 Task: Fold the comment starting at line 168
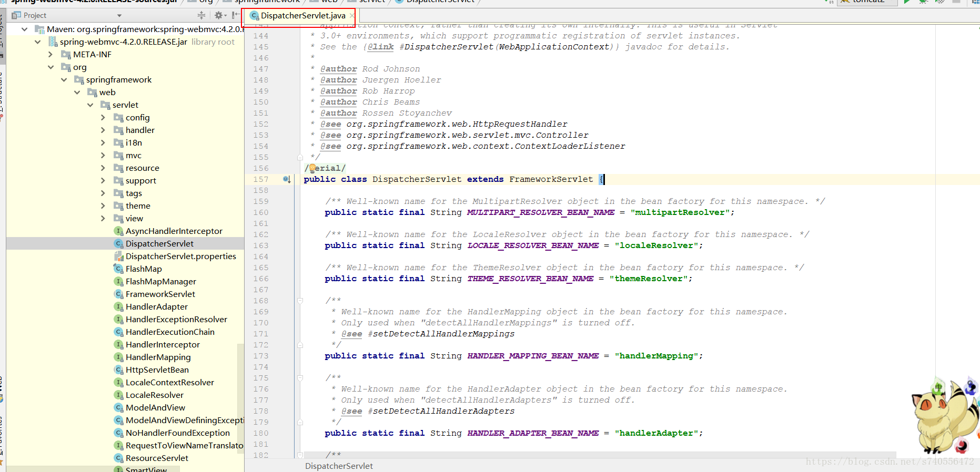pyautogui.click(x=300, y=301)
